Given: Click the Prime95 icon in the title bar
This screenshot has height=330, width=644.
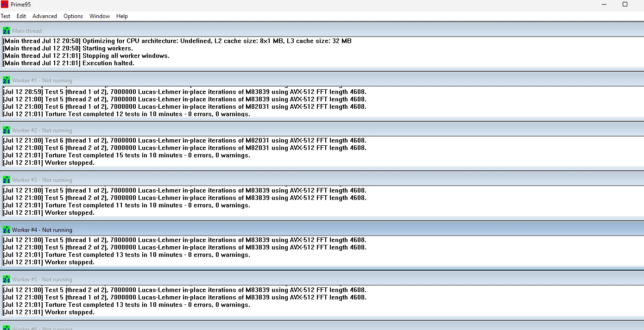Looking at the screenshot, I should click(x=5, y=4).
